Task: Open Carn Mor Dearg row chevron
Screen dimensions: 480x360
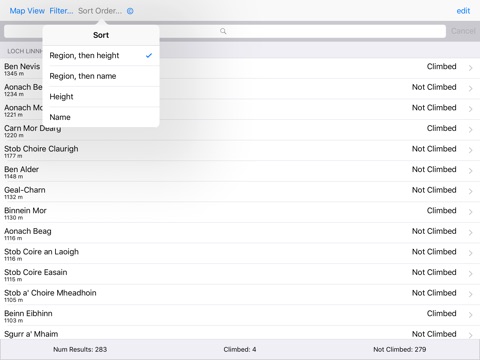Action: 470,130
